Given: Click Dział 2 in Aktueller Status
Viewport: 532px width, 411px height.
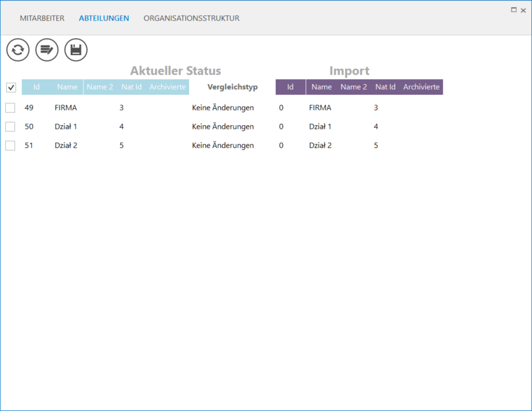Looking at the screenshot, I should (x=66, y=146).
